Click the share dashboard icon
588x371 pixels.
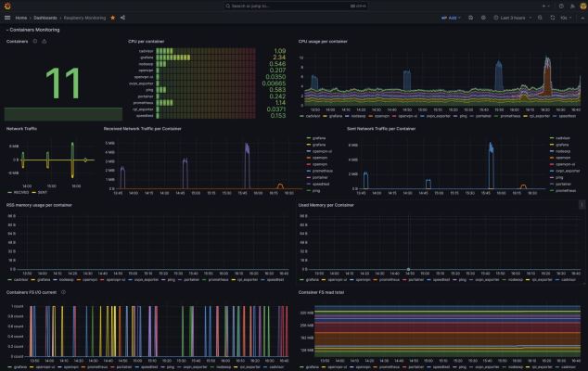(x=122, y=18)
